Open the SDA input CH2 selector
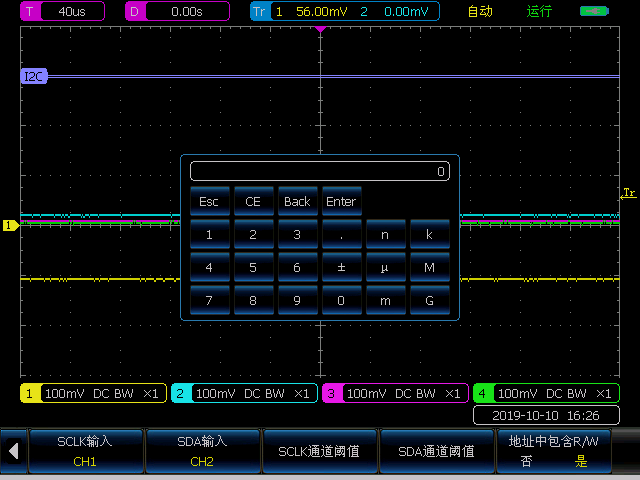This screenshot has height=480, width=640. [203, 451]
